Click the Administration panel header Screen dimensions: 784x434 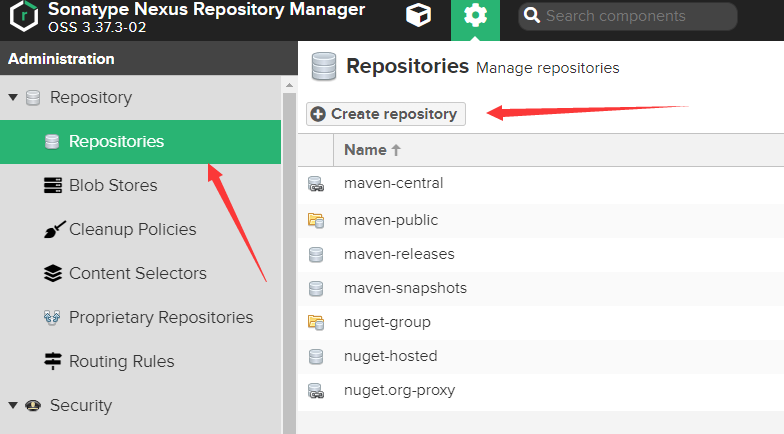[x=148, y=58]
